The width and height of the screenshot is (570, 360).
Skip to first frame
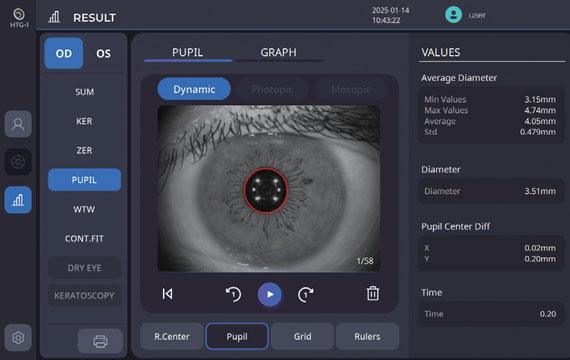click(x=167, y=294)
